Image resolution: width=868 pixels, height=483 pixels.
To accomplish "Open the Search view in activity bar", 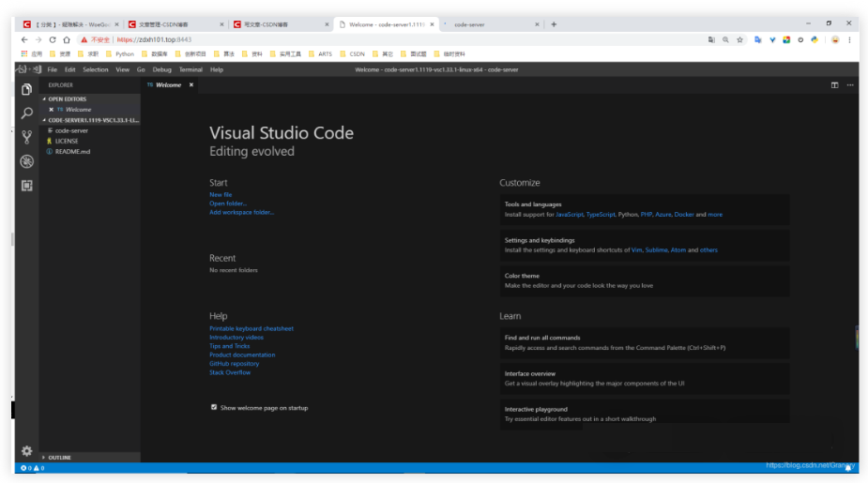I will click(26, 113).
